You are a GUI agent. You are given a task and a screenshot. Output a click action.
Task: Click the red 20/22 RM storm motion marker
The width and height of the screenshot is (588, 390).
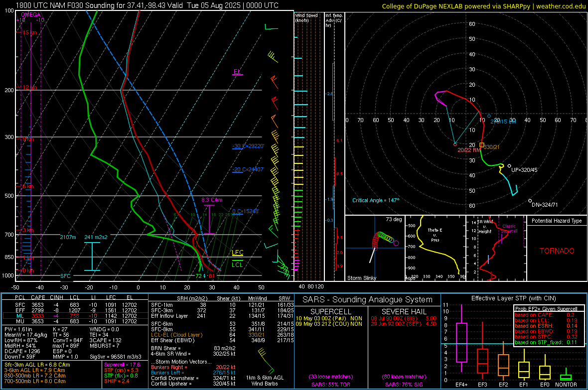point(455,144)
